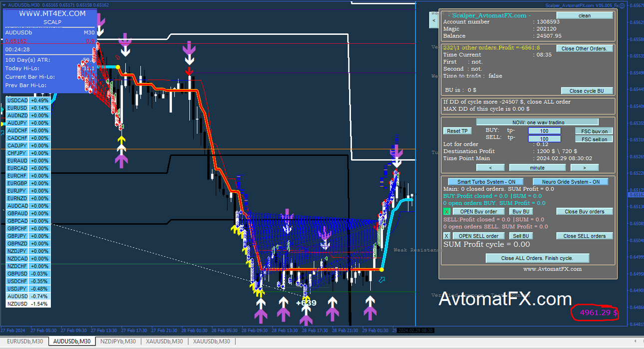Click the EURUSD +0.14% row
Image resolution: width=644 pixels, height=349 pixels.
(28, 108)
